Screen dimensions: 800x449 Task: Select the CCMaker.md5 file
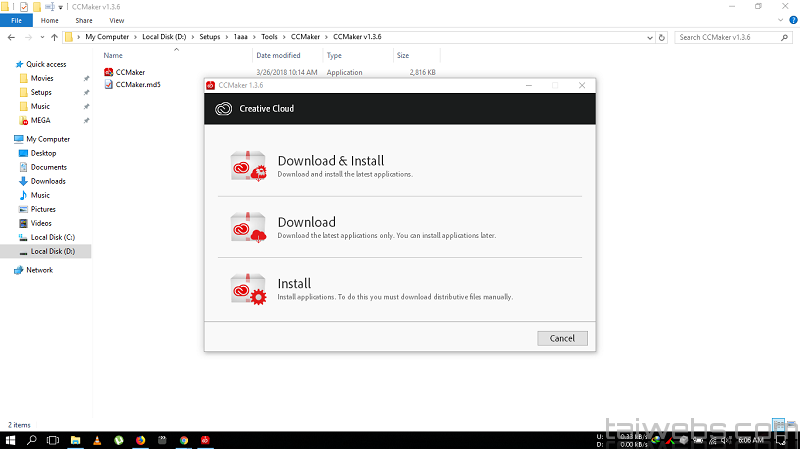click(x=137, y=84)
